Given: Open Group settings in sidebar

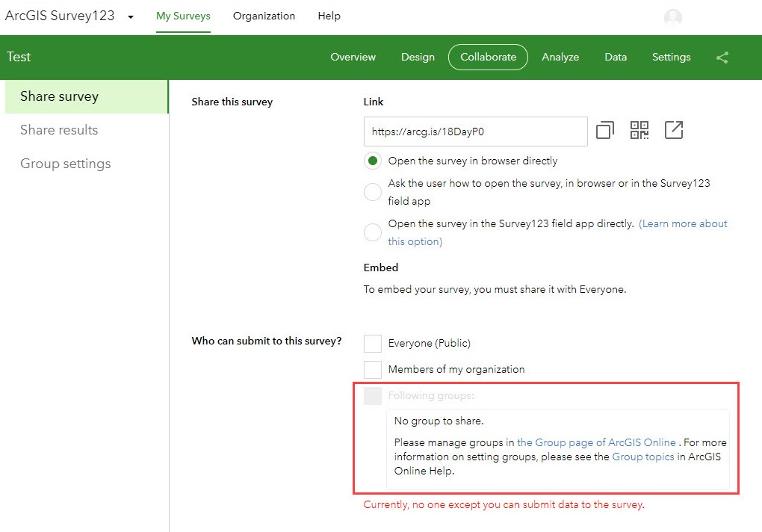Looking at the screenshot, I should (65, 164).
